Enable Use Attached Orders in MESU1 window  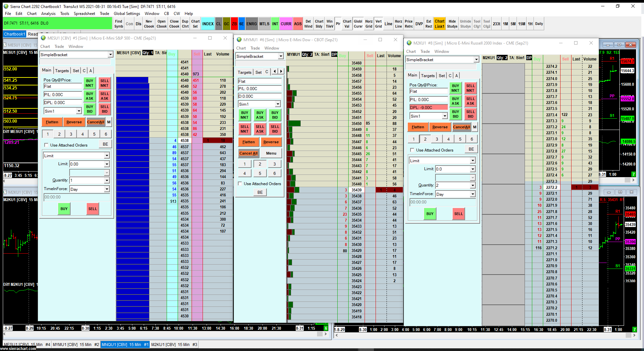46,145
